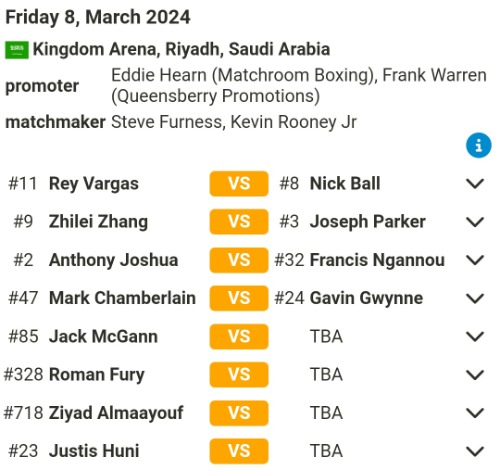This screenshot has width=500, height=470.
Task: Open Francis Ngannou's profile link
Action: 377,260
